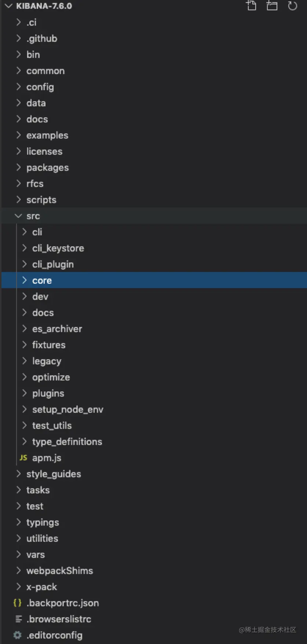The width and height of the screenshot is (307, 644).
Task: Open the legacy folder
Action: click(x=47, y=361)
